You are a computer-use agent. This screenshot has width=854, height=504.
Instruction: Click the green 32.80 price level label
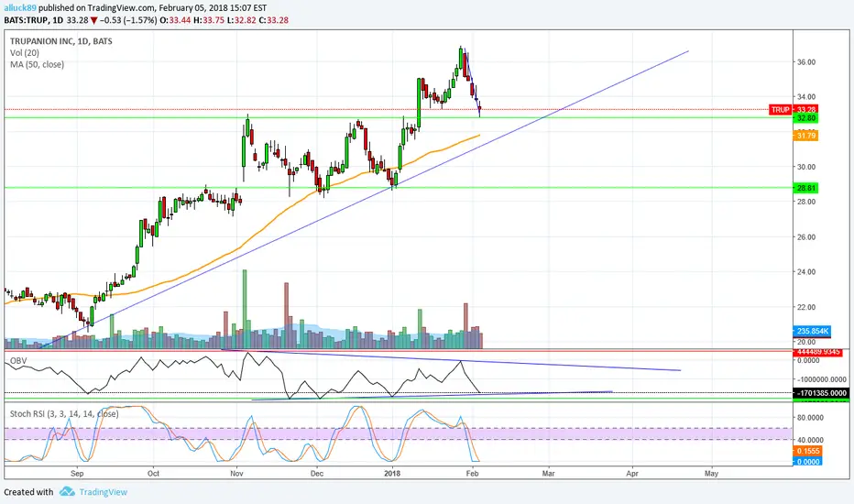806,118
